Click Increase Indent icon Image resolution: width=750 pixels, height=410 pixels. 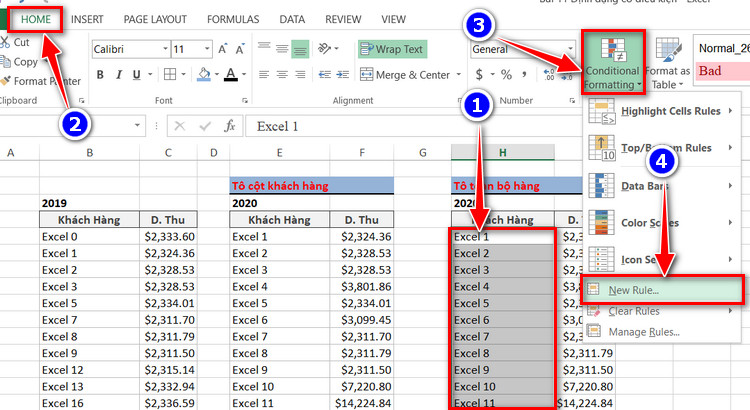click(x=342, y=75)
